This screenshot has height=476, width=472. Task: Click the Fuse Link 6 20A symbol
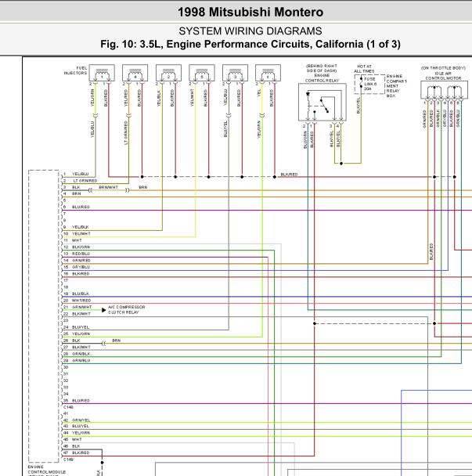click(x=369, y=84)
